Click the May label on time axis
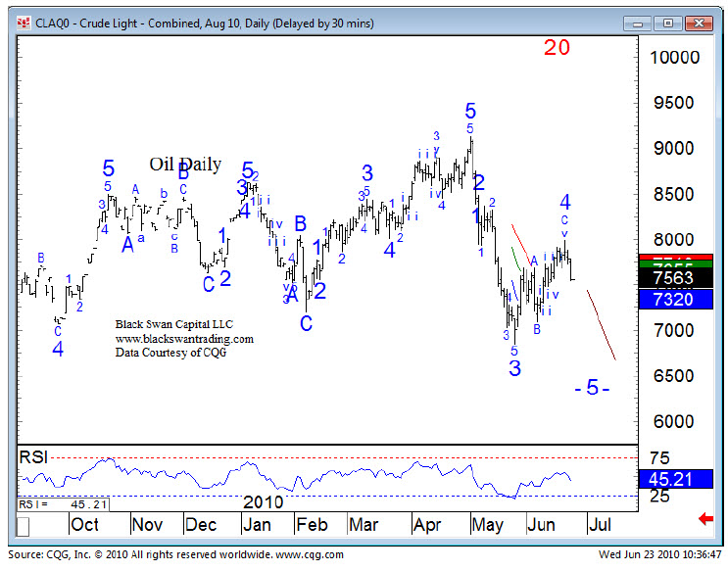Image resolution: width=728 pixels, height=571 pixels. [488, 526]
